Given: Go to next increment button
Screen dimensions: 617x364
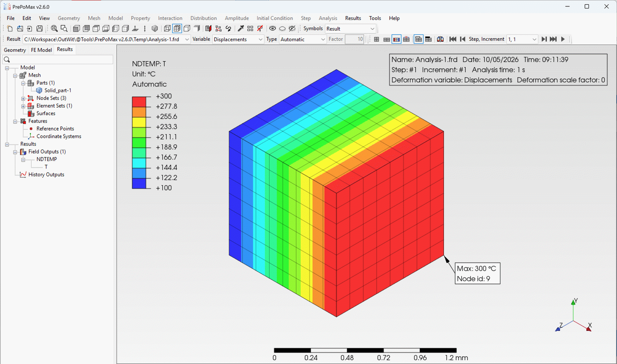Looking at the screenshot, I should click(x=544, y=39).
